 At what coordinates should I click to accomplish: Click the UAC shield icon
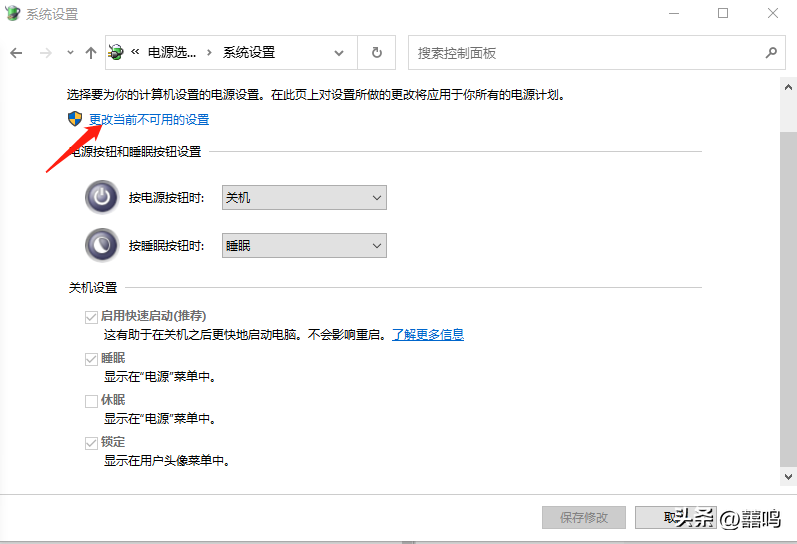tap(75, 119)
